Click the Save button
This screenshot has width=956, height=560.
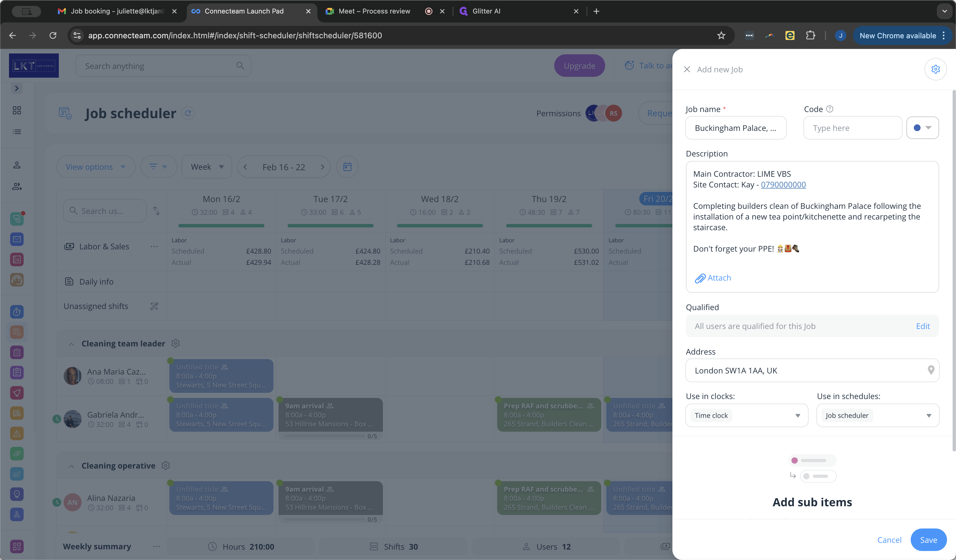pyautogui.click(x=928, y=539)
